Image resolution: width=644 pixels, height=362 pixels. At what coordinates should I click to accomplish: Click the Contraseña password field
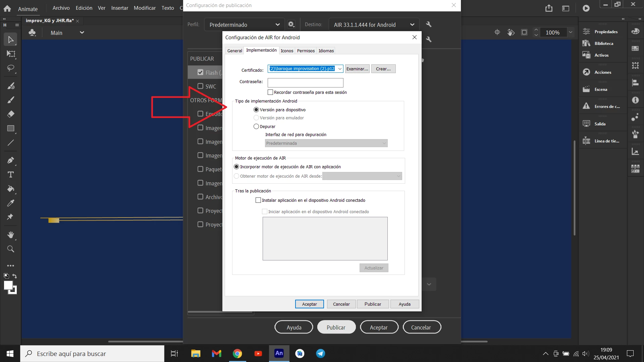point(305,82)
